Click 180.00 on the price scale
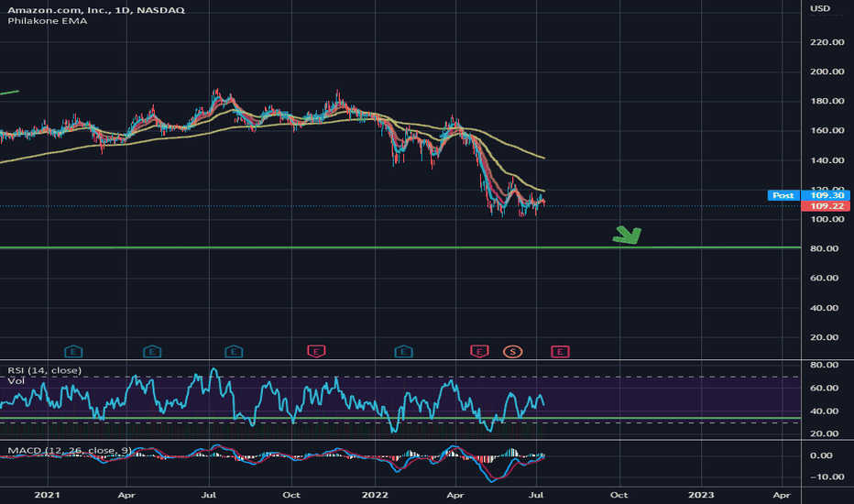The height and width of the screenshot is (504, 854). [x=827, y=101]
